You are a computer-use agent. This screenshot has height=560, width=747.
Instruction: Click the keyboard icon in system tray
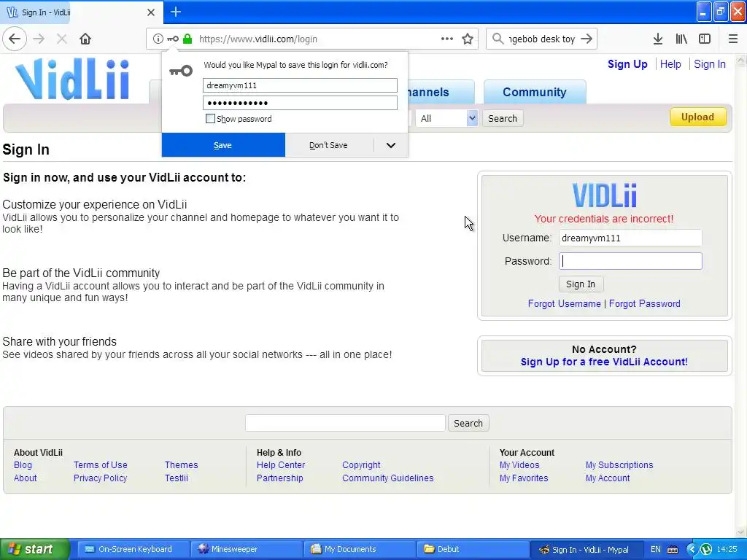tap(673, 550)
